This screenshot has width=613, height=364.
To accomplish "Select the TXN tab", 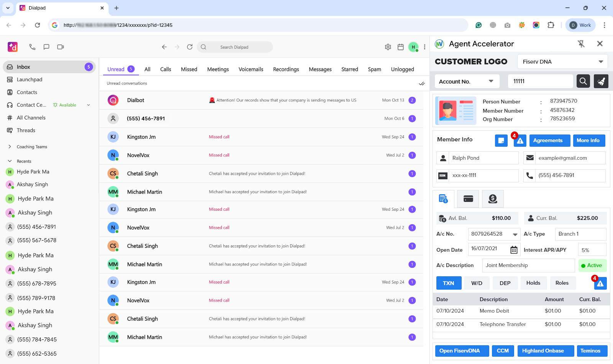I will pyautogui.click(x=448, y=283).
